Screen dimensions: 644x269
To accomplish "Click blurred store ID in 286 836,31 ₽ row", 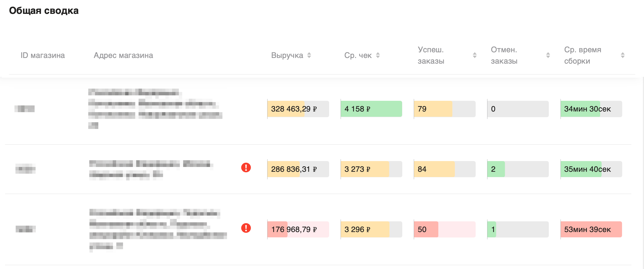I will point(26,169).
